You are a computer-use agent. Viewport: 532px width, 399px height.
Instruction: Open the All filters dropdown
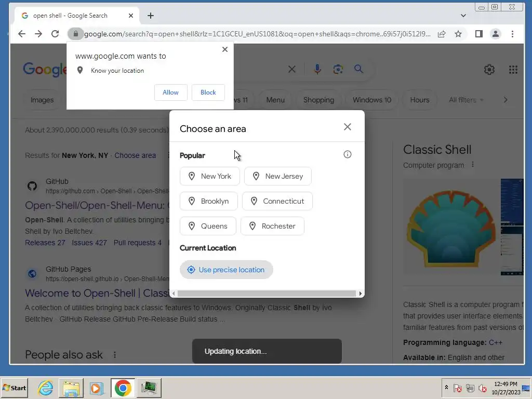pyautogui.click(x=466, y=100)
